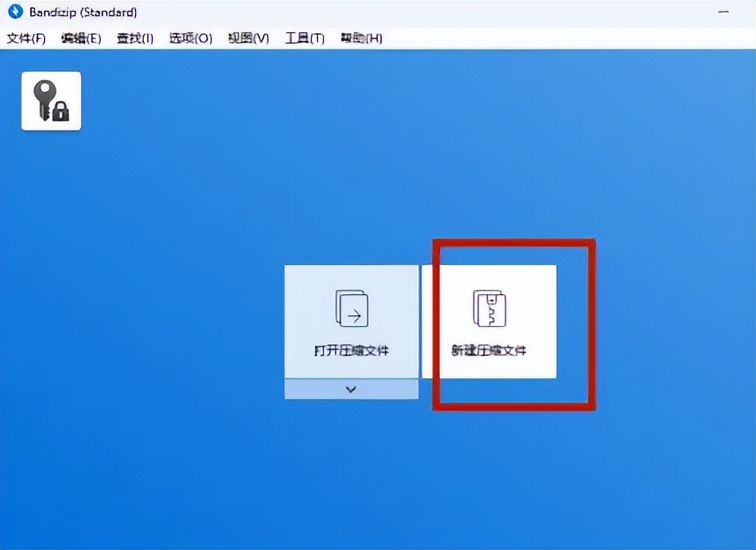Click the stacked-files arrow Open Archive icon
756x550 pixels.
click(351, 308)
